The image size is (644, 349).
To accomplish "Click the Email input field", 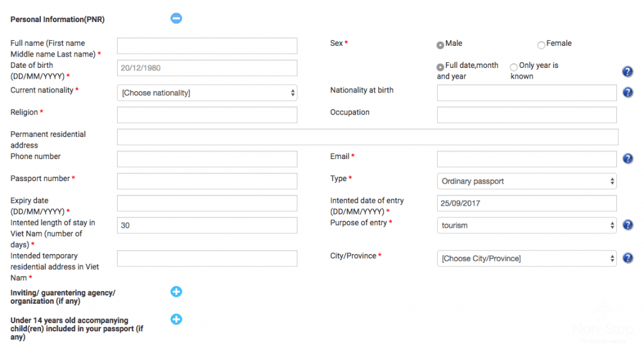I will 526,159.
